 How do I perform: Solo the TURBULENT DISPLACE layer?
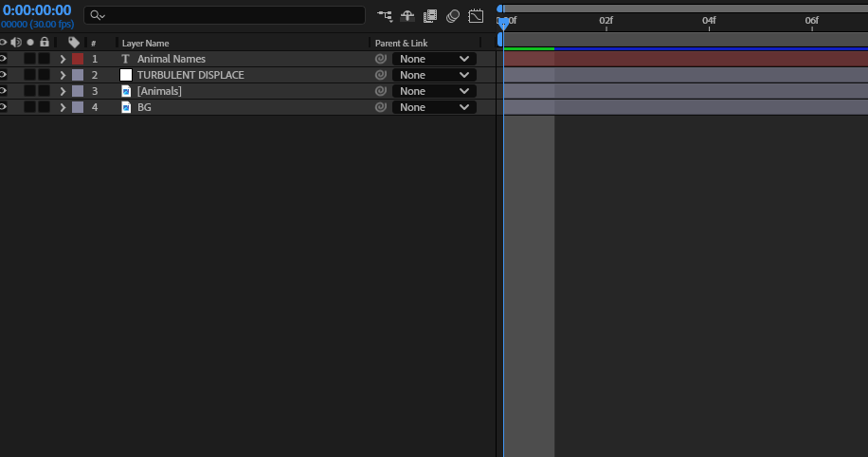(30, 75)
